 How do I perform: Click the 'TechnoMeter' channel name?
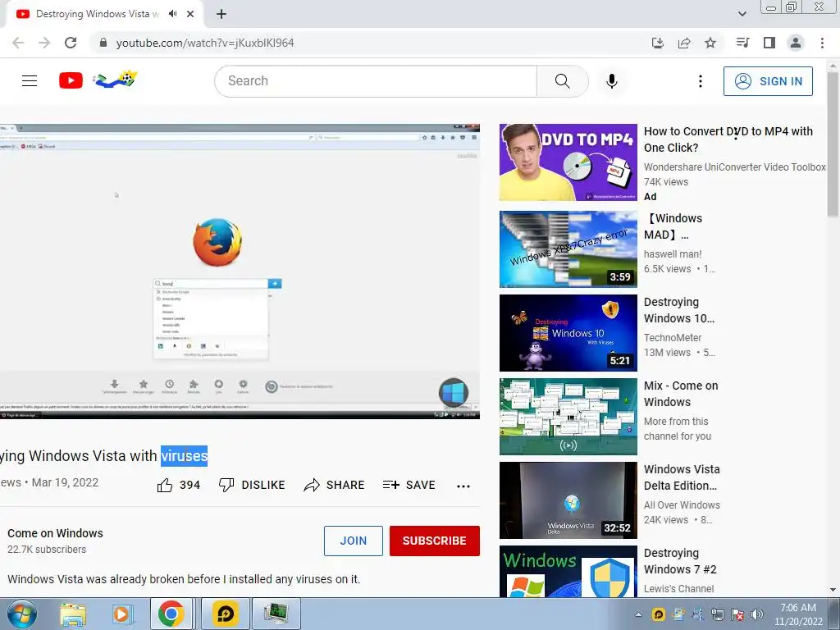pos(673,337)
